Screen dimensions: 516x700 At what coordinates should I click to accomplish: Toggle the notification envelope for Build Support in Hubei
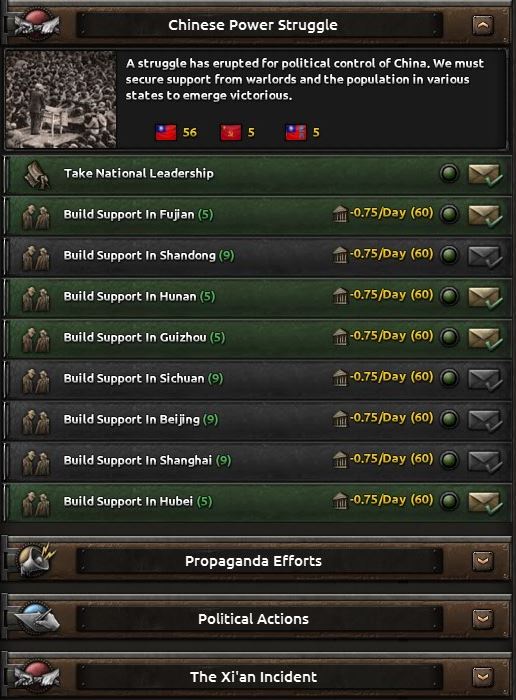(x=485, y=503)
